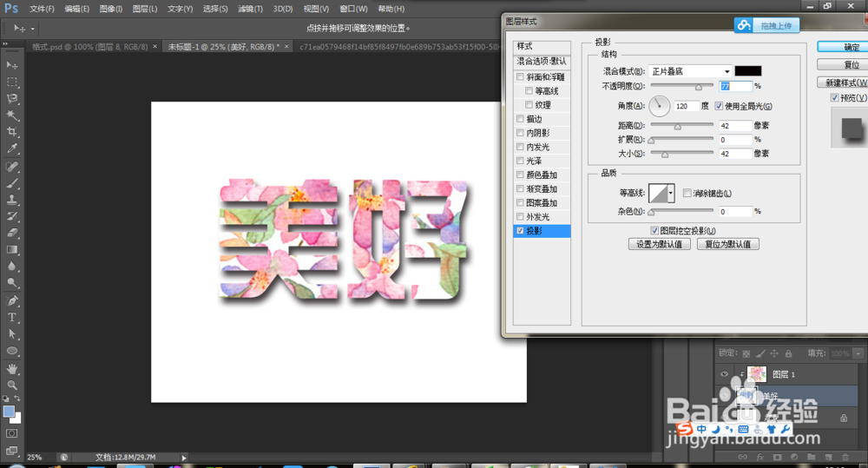Select the Eraser tool
868x468 pixels.
point(11,234)
